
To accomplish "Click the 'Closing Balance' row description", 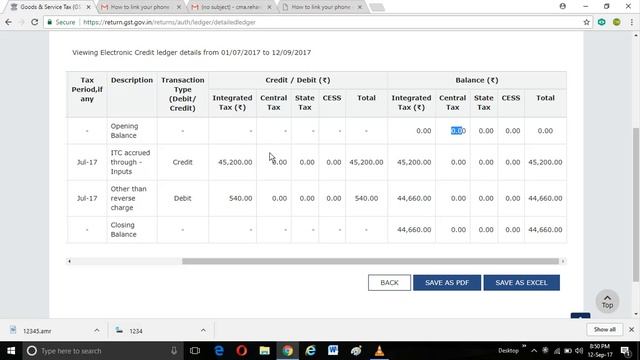I will (123, 229).
